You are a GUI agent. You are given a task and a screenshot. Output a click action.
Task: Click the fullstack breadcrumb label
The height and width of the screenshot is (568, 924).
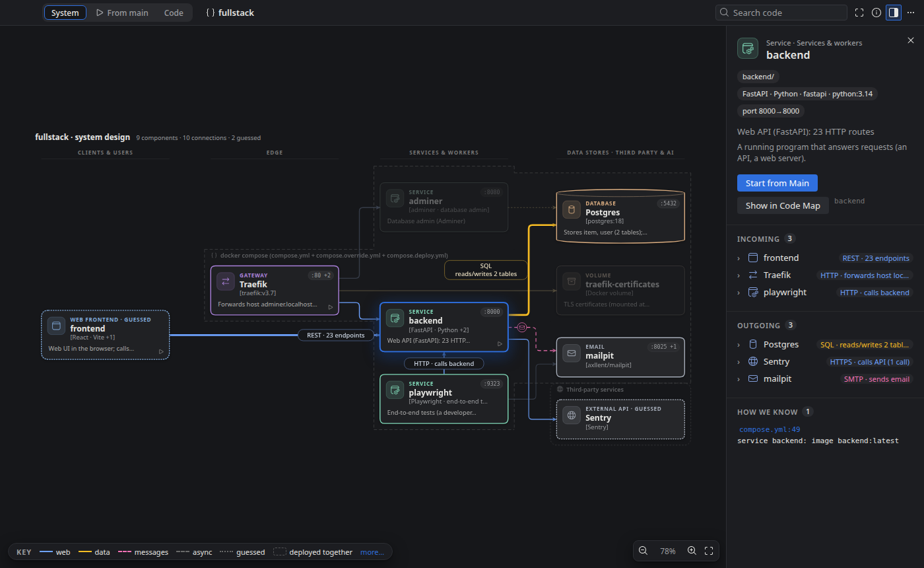point(236,13)
